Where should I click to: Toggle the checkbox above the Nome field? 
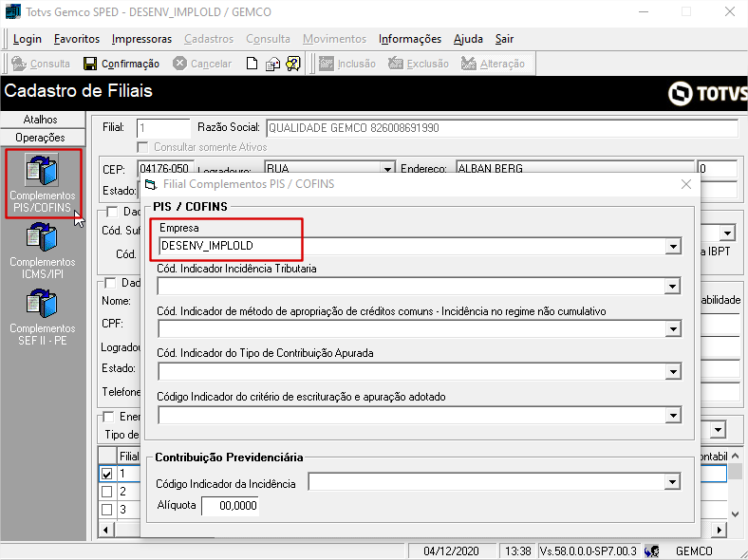111,283
